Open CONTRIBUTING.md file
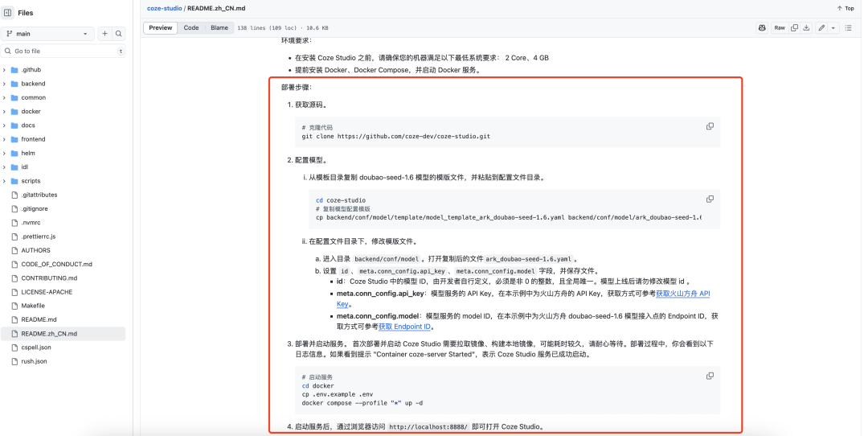 [49, 278]
